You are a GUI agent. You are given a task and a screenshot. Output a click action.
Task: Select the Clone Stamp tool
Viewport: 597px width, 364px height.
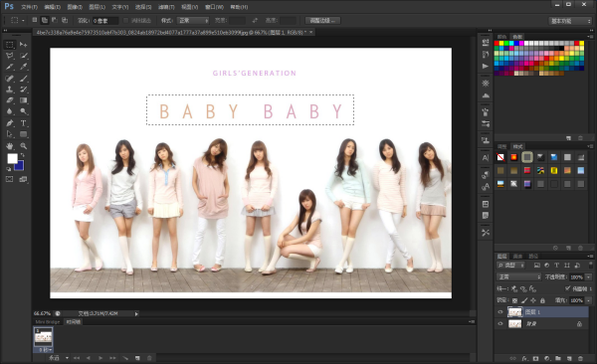10,90
